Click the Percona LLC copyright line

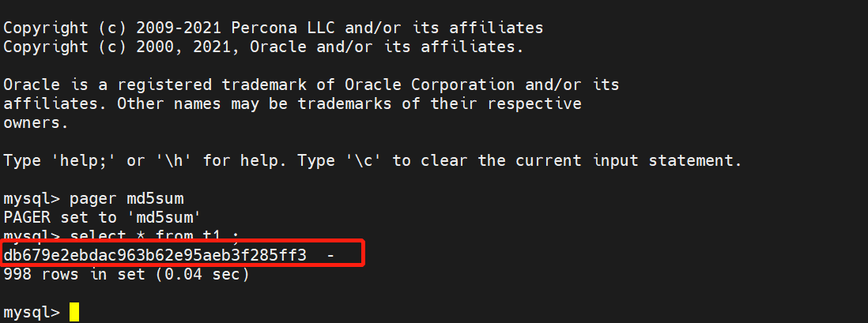[274, 28]
